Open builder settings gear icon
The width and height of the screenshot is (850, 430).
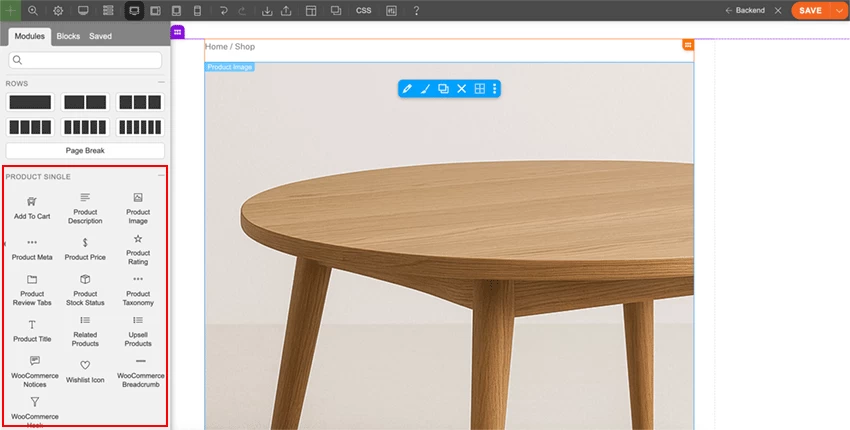(58, 10)
